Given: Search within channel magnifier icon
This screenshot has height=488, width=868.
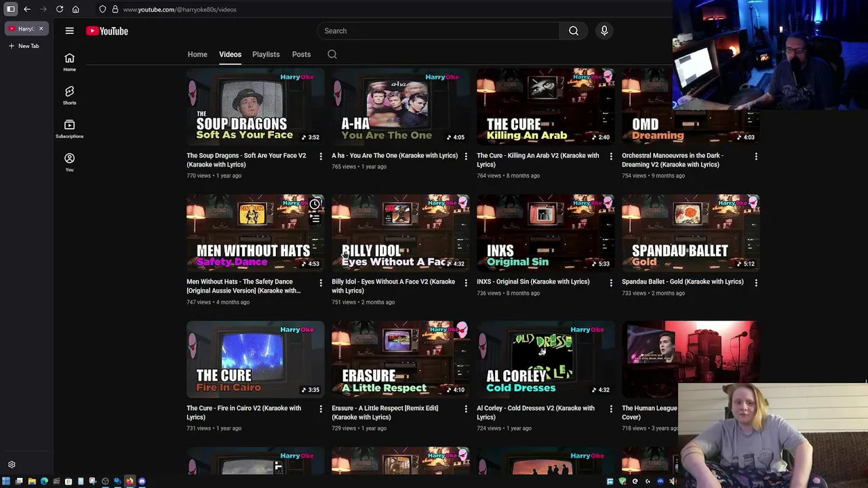Looking at the screenshot, I should 332,54.
